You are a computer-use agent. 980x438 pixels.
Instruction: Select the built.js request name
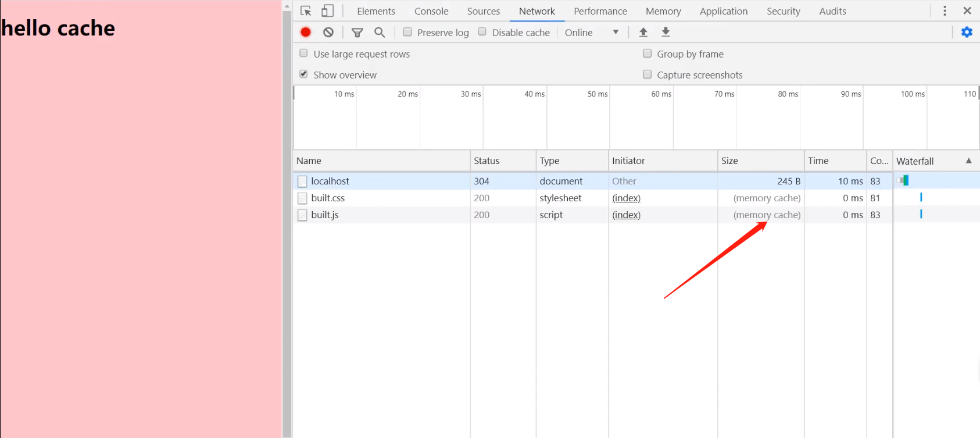[x=325, y=215]
